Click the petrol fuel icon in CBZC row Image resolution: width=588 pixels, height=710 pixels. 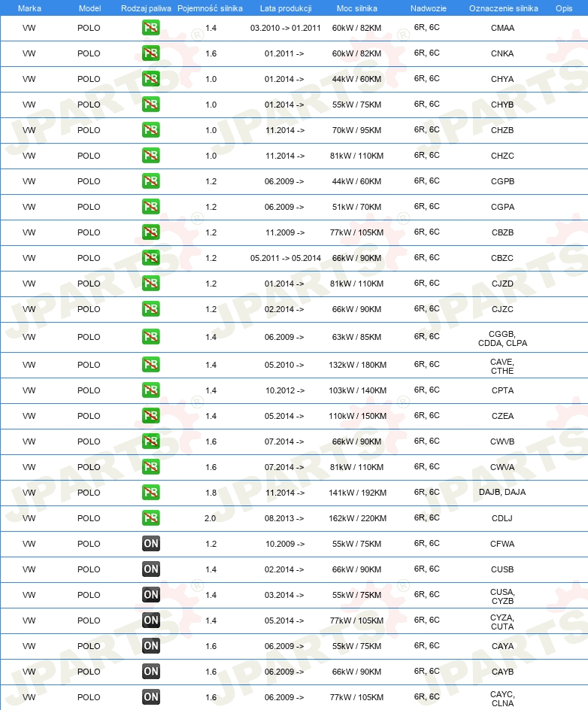point(150,258)
